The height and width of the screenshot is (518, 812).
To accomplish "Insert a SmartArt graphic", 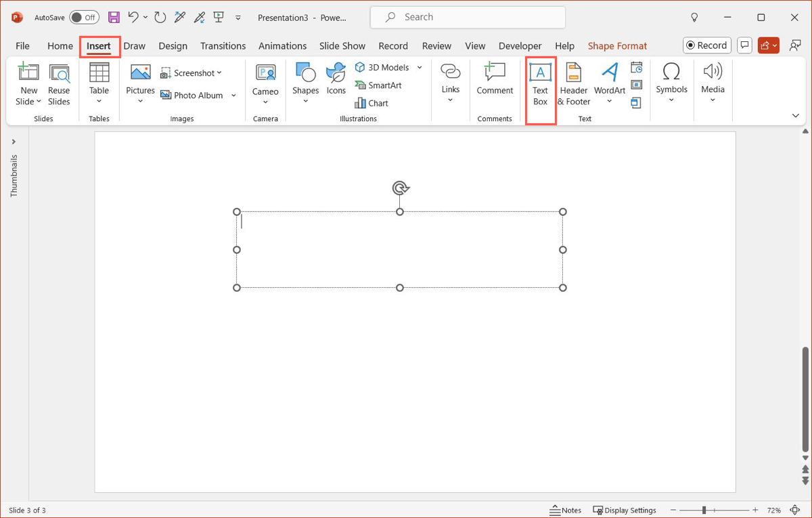I will [x=378, y=85].
